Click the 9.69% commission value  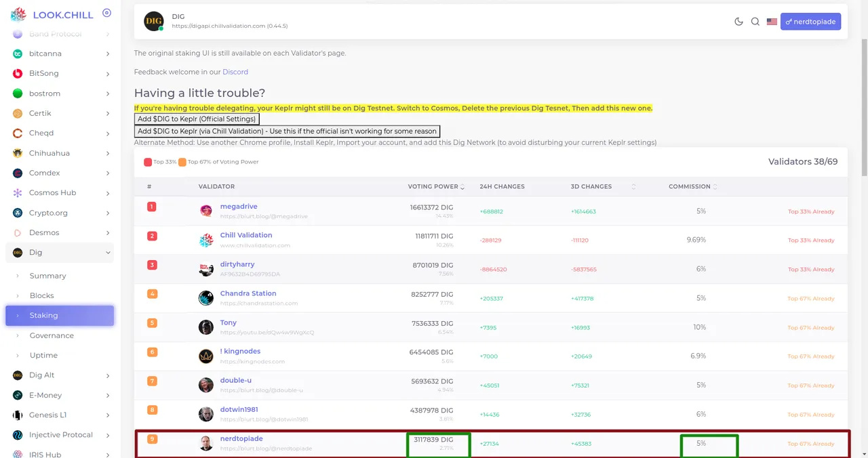[696, 240]
